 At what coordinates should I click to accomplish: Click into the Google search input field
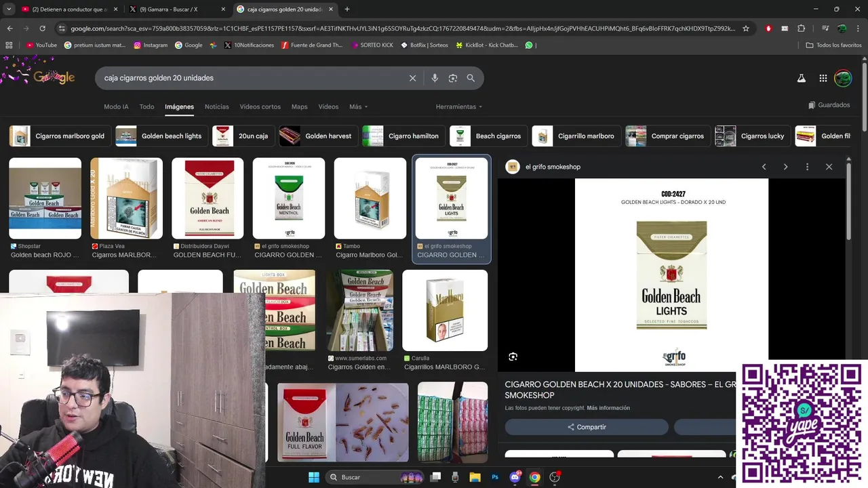251,78
